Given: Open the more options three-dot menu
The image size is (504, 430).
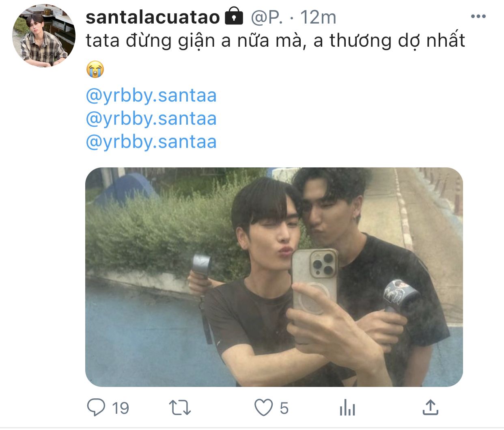Looking at the screenshot, I should [478, 17].
